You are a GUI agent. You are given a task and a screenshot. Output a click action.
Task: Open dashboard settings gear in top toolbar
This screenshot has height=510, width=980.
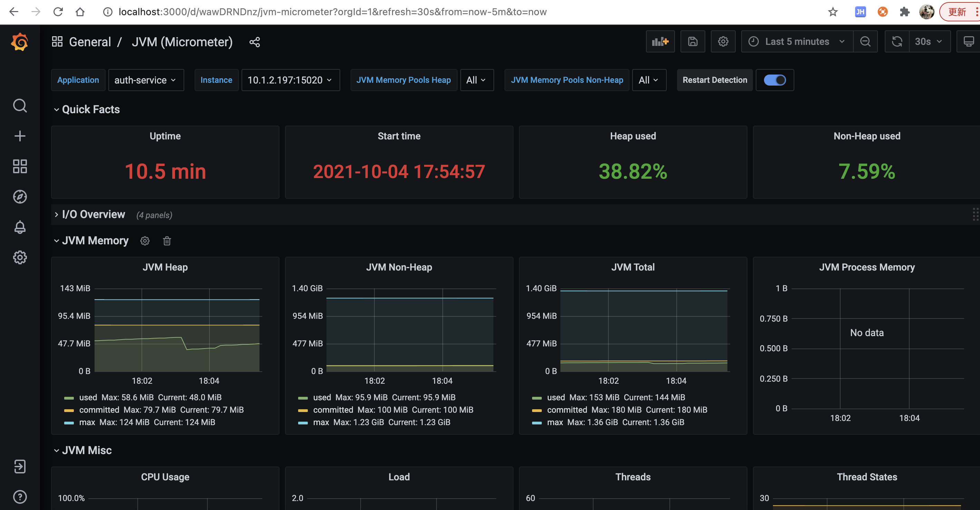coord(723,41)
